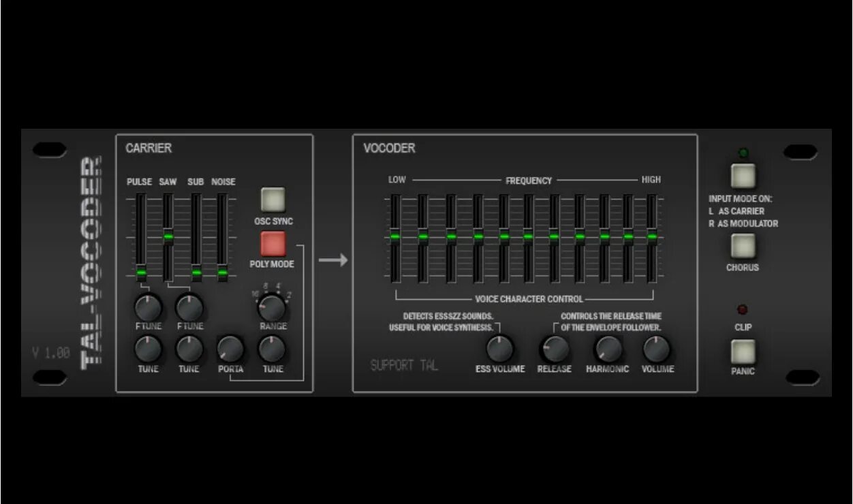Click the FTUNE knob under the SAW slider
The image size is (853, 504).
coord(189,308)
